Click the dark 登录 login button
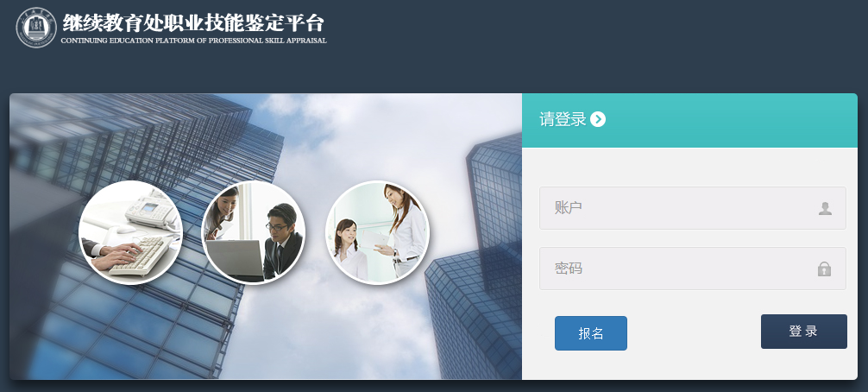The image size is (868, 392). [804, 332]
